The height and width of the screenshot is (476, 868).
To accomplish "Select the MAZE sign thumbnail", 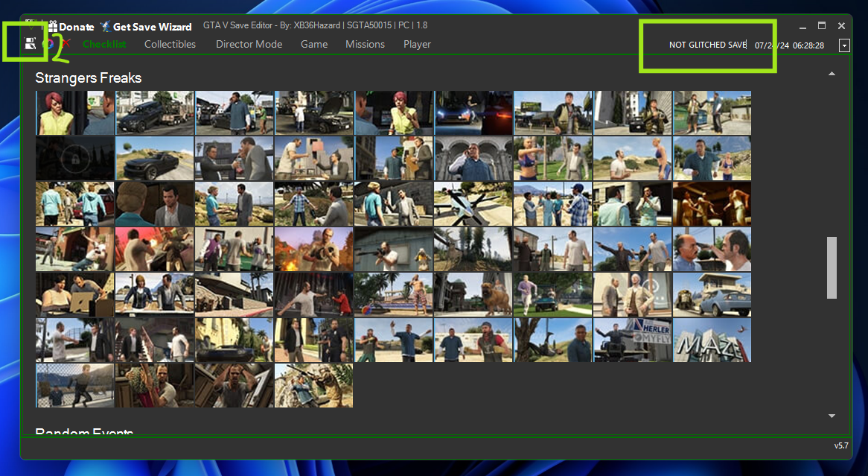I will pos(712,340).
